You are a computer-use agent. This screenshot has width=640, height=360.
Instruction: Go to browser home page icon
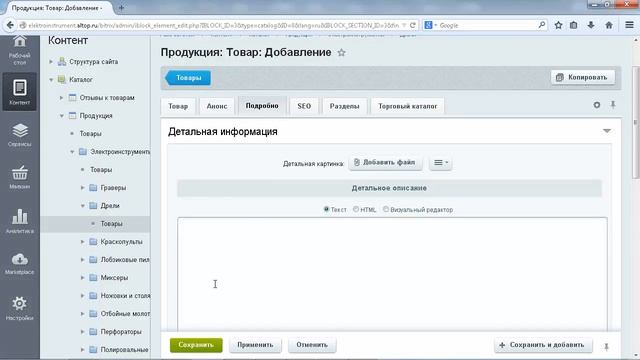coord(609,25)
